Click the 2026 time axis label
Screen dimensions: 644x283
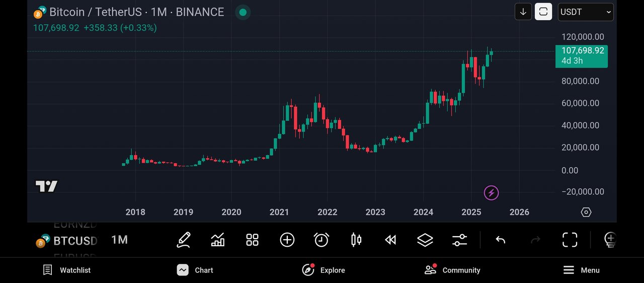519,212
